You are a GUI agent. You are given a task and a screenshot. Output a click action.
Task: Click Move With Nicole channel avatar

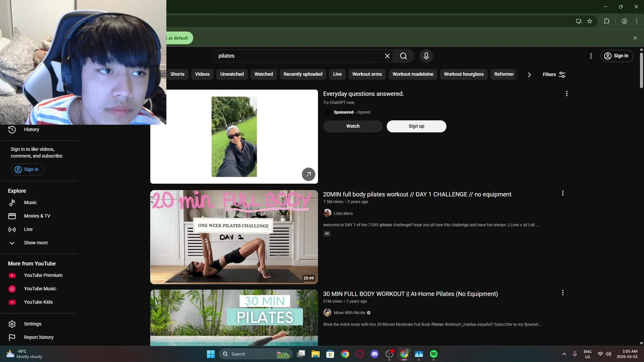pyautogui.click(x=328, y=313)
